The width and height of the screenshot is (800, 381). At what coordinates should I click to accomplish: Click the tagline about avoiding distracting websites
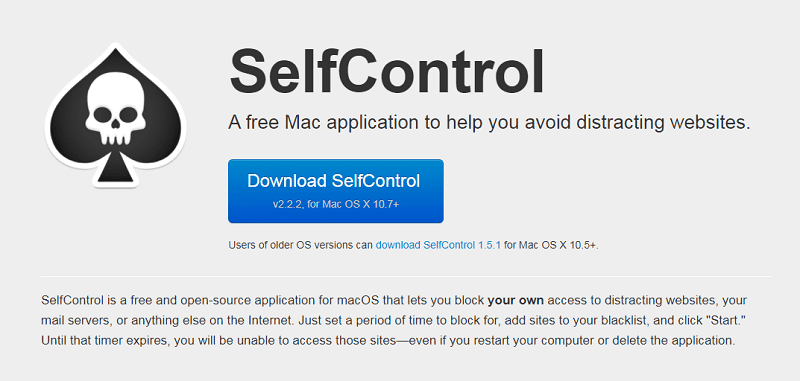pos(489,123)
